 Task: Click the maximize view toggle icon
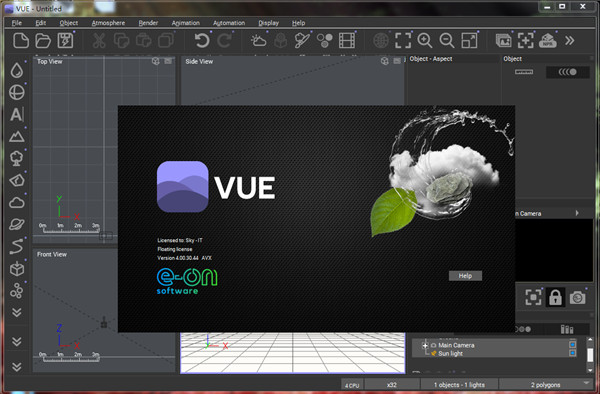(x=470, y=41)
